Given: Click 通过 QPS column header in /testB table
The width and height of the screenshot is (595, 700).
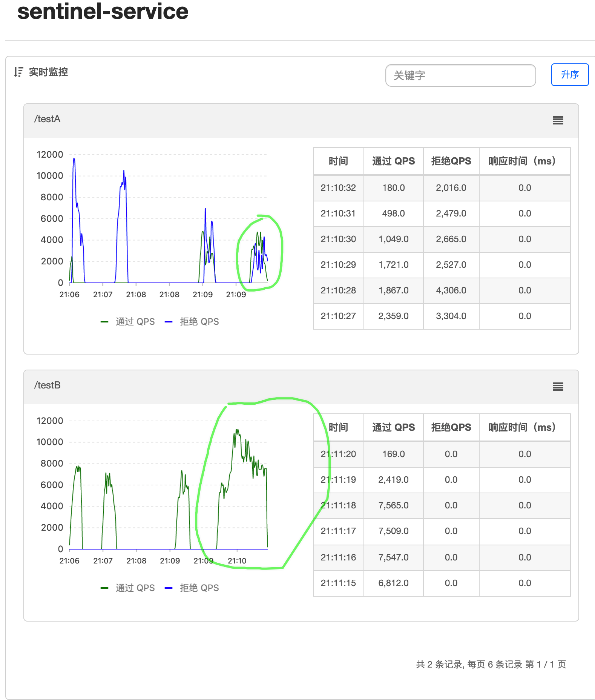Looking at the screenshot, I should pos(393,427).
